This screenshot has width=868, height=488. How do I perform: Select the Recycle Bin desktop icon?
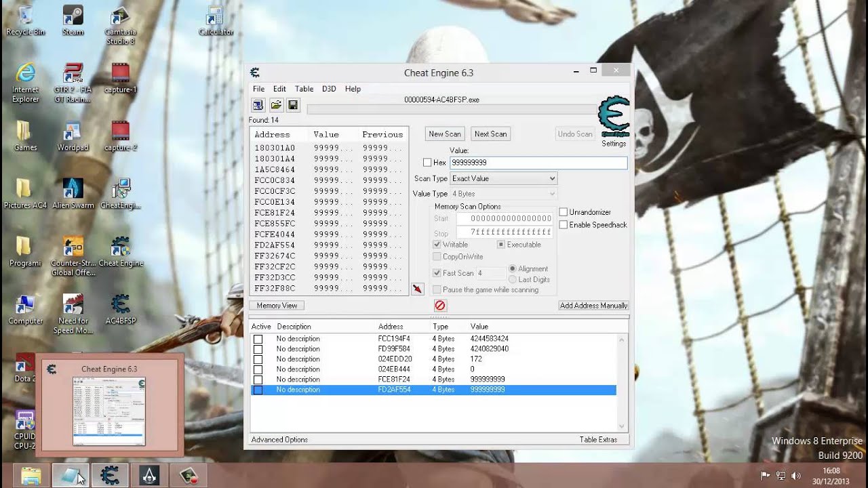[25, 20]
